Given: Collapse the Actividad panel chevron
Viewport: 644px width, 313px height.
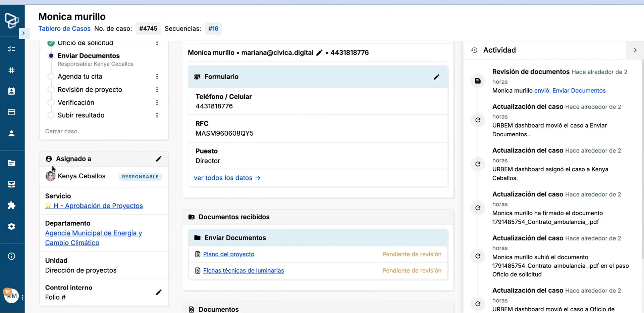Looking at the screenshot, I should pos(635,50).
